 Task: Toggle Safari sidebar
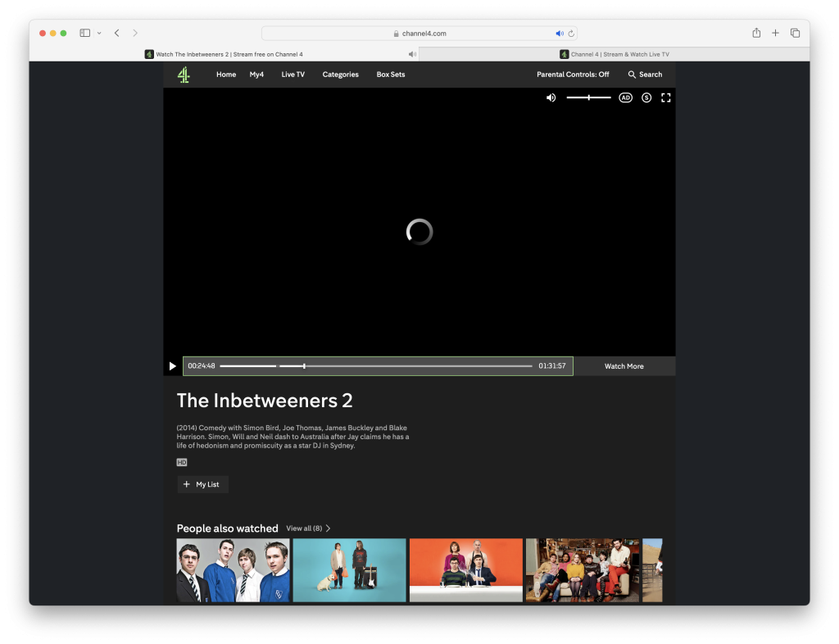(84, 33)
